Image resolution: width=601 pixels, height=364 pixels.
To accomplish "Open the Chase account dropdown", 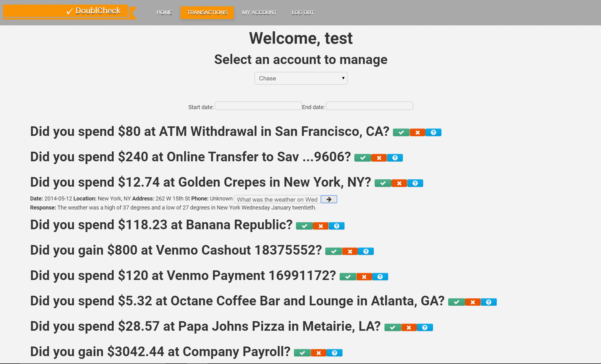I will point(301,78).
